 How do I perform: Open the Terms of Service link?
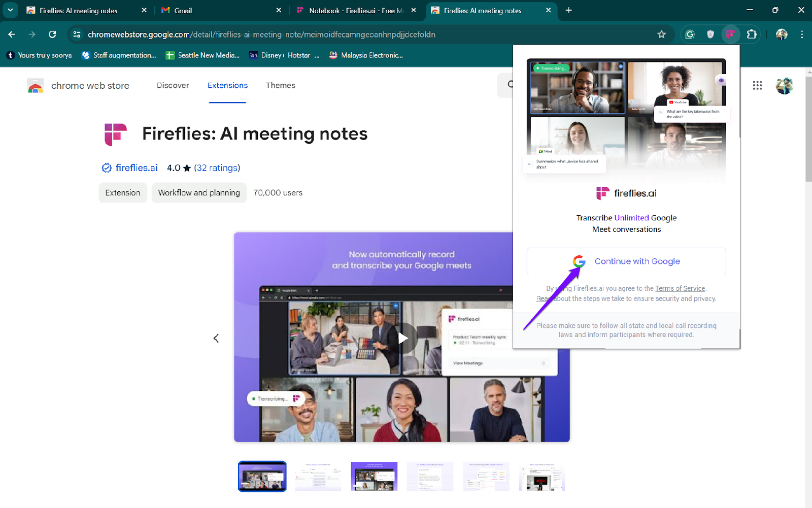point(680,288)
